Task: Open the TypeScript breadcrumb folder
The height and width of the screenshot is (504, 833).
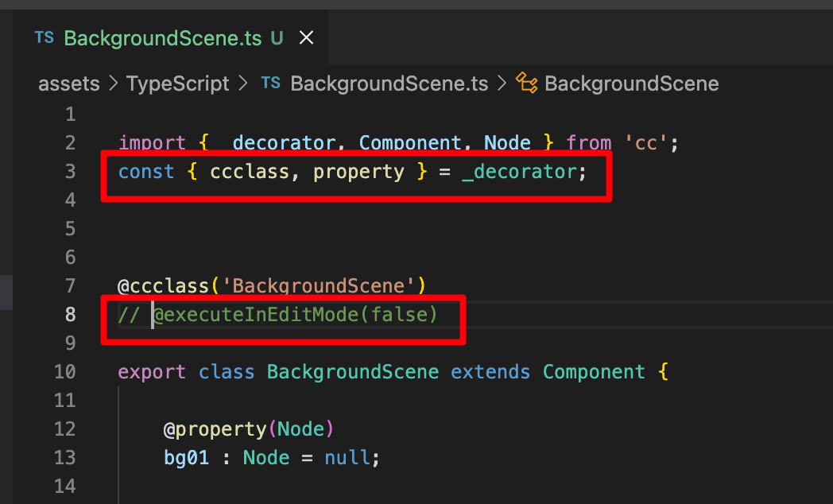Action: coord(177,83)
